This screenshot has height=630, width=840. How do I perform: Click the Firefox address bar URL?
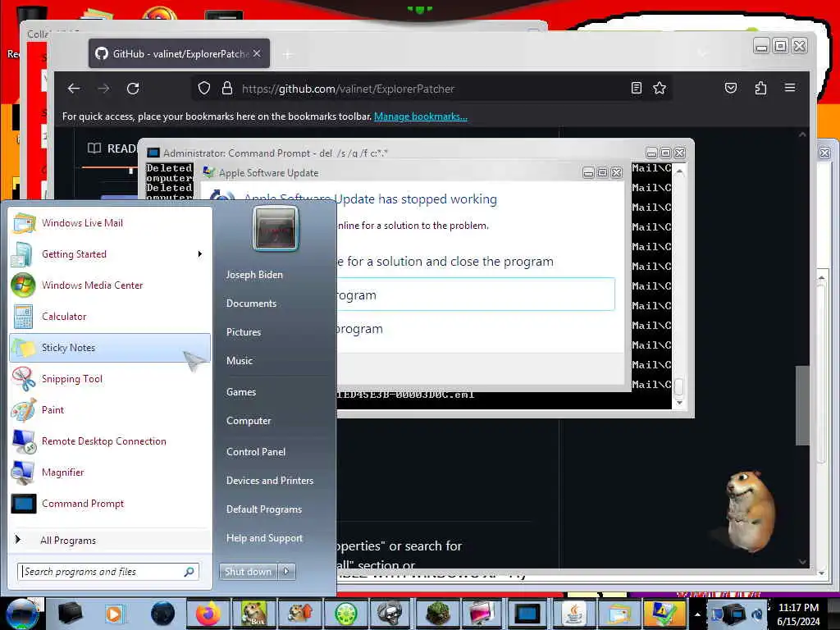348,89
